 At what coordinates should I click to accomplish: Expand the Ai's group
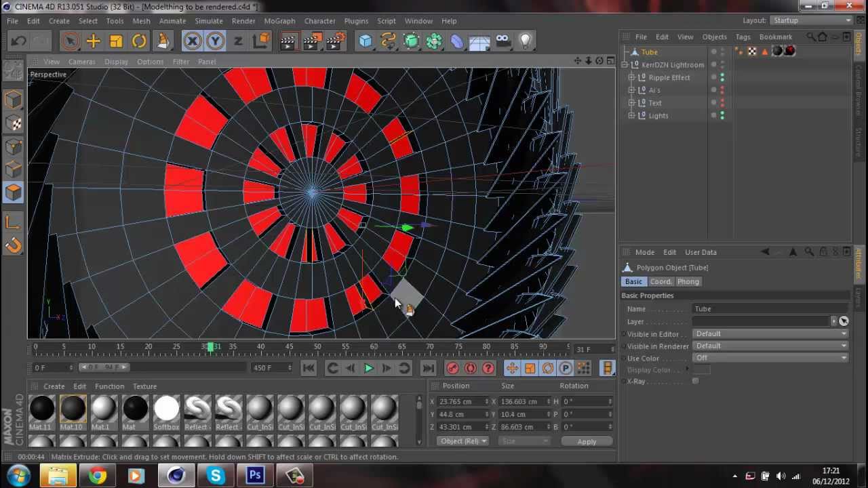pyautogui.click(x=631, y=90)
